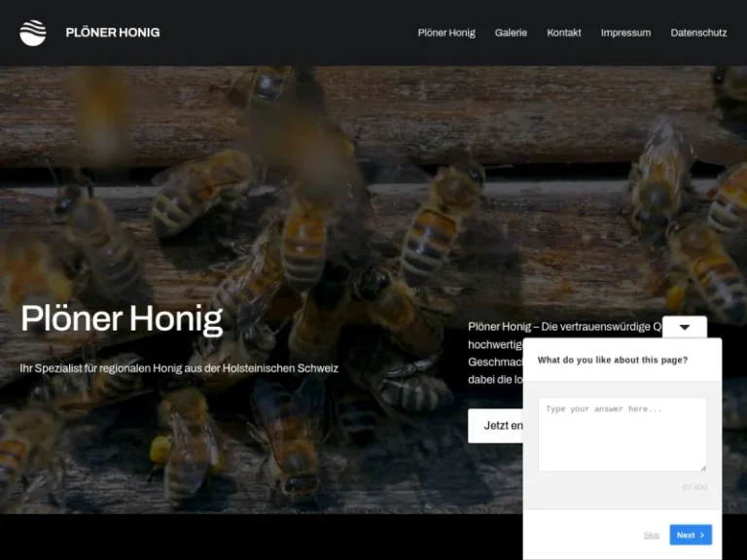Skip the feedback question
Viewport: 747px width, 560px height.
click(651, 536)
